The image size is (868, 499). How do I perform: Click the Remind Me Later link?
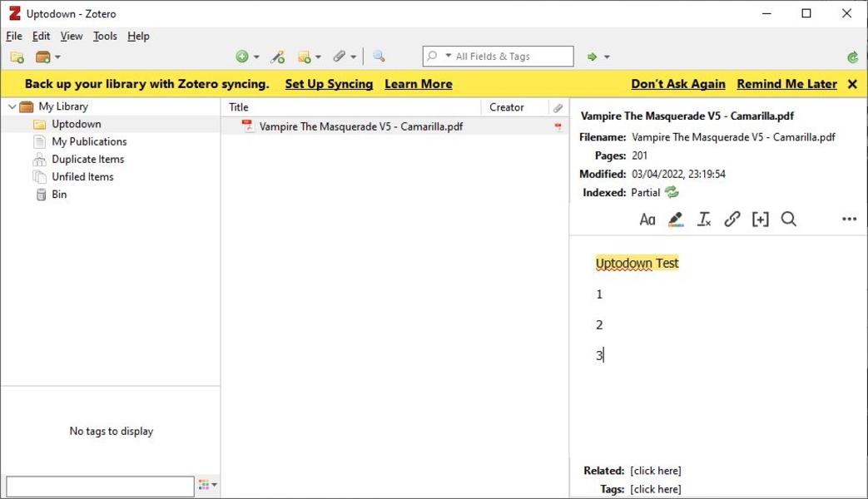786,84
